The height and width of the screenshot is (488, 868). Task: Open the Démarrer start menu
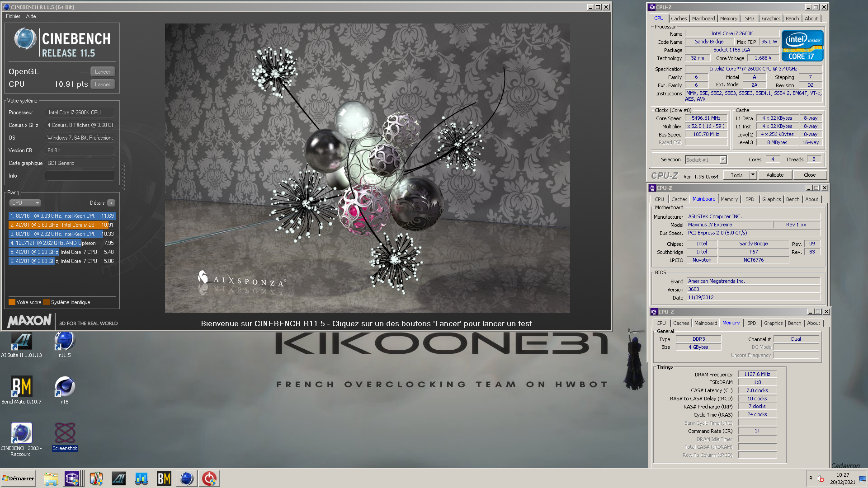point(18,479)
